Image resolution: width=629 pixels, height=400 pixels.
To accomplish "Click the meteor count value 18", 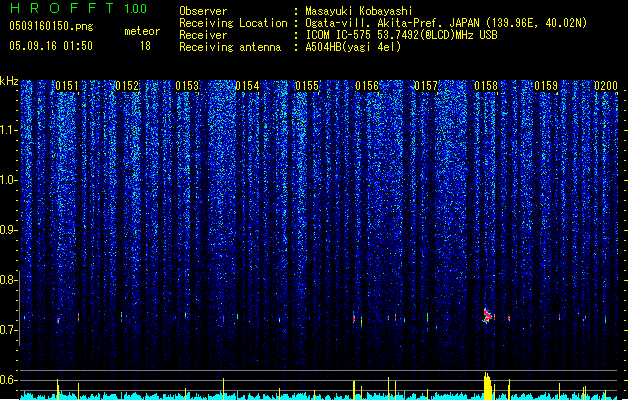I will pyautogui.click(x=145, y=46).
